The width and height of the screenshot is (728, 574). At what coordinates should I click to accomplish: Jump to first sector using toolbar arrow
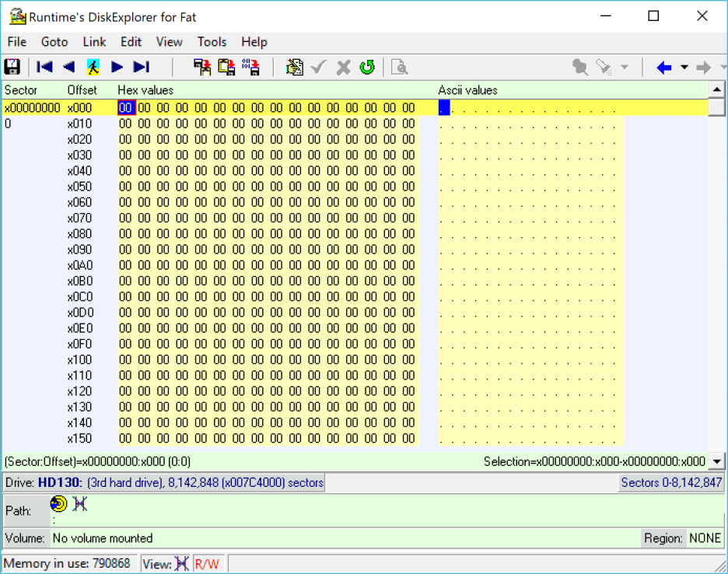point(45,67)
